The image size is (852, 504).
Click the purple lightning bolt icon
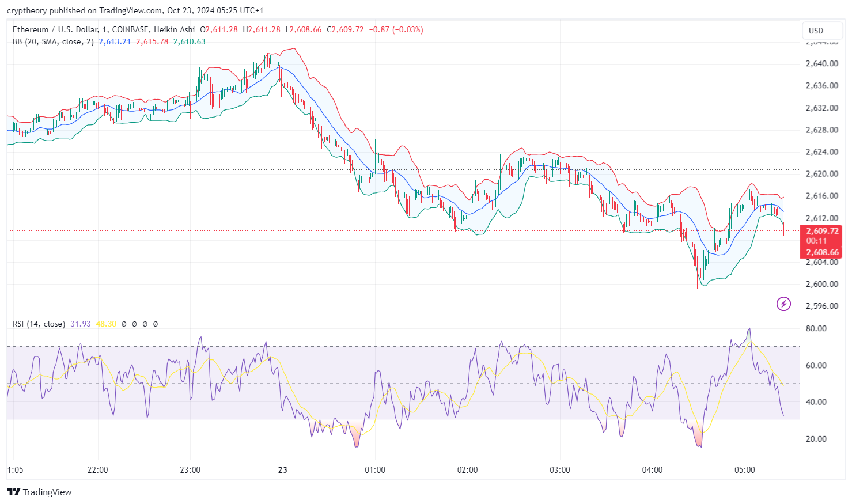coord(783,304)
